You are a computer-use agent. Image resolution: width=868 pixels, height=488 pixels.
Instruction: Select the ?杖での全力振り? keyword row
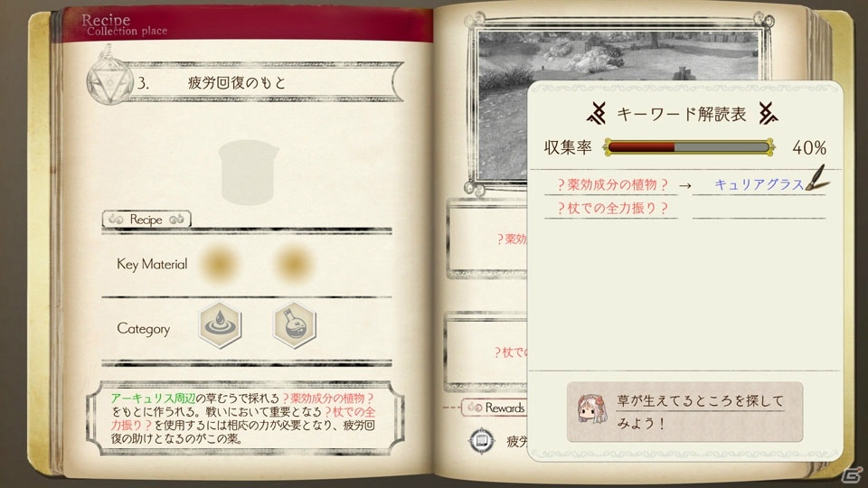point(611,209)
